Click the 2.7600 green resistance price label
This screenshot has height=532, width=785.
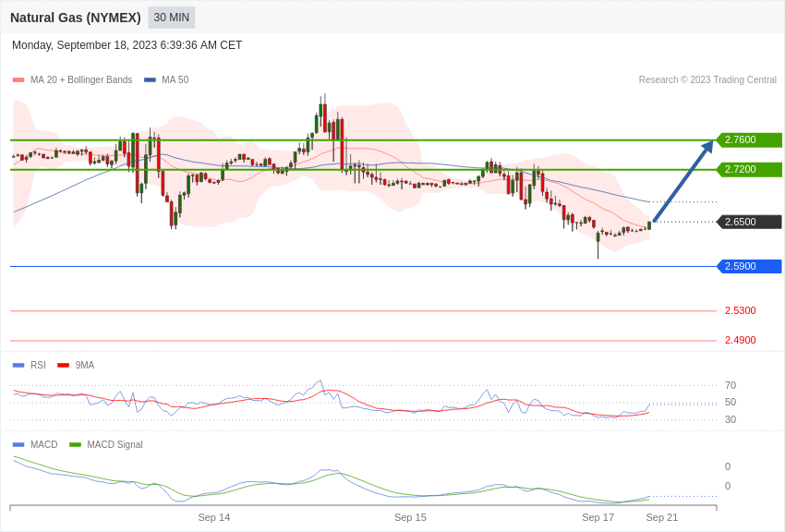pos(749,139)
